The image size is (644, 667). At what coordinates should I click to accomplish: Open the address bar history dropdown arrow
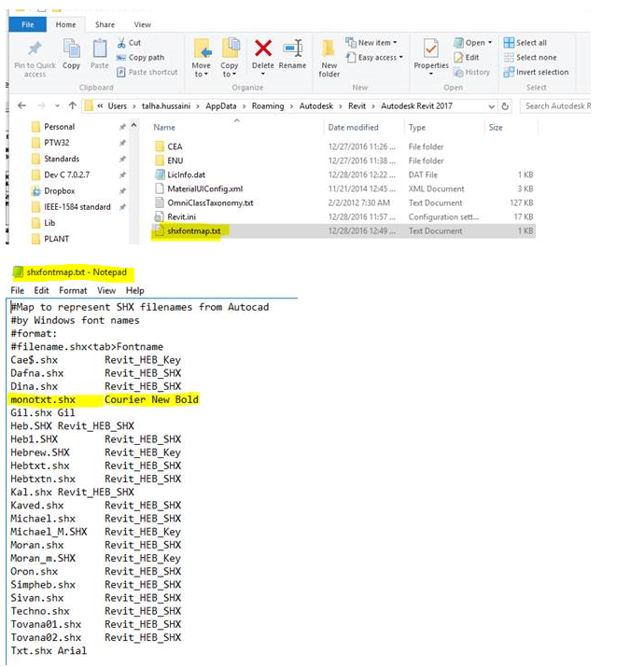click(x=491, y=106)
